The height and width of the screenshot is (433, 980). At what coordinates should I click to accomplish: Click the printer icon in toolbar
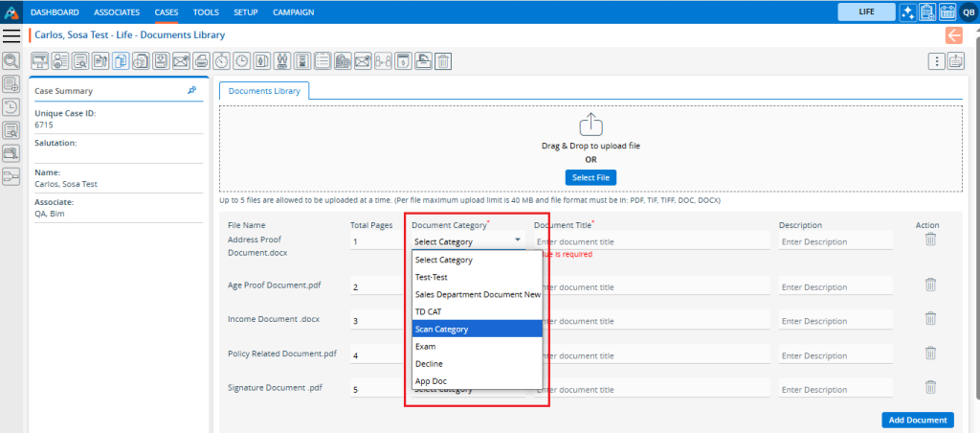(201, 61)
